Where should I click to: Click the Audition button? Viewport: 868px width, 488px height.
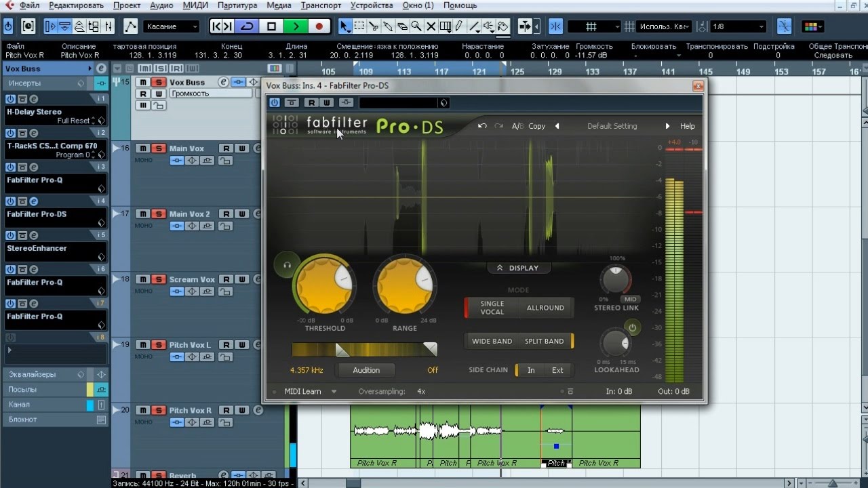pos(366,370)
